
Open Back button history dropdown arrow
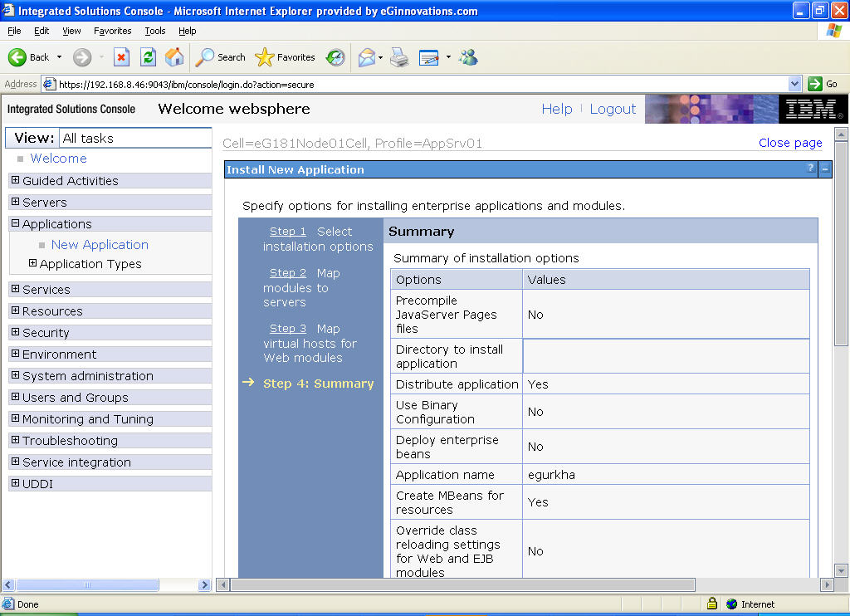pyautogui.click(x=59, y=57)
